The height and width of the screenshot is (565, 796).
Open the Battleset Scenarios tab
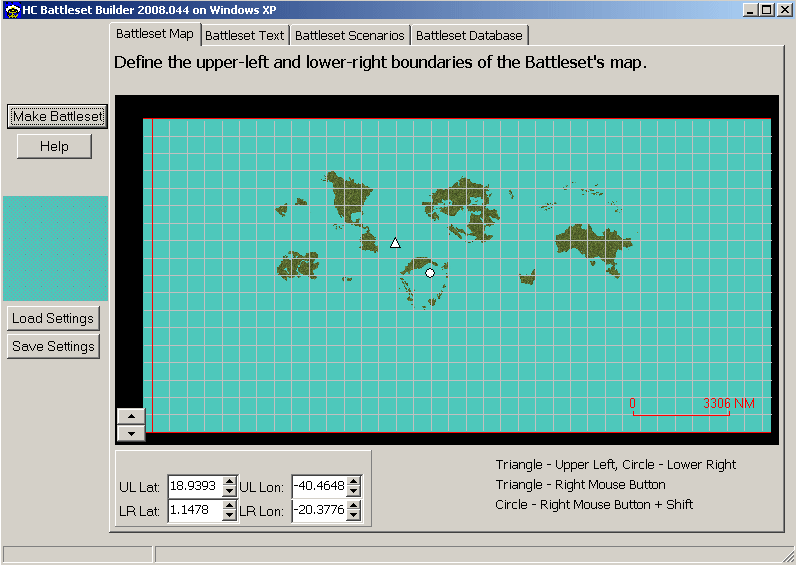tap(350, 36)
